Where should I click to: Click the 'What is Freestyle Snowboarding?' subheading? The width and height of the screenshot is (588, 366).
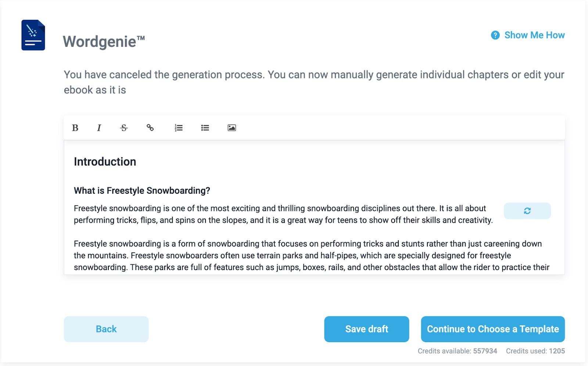point(142,190)
